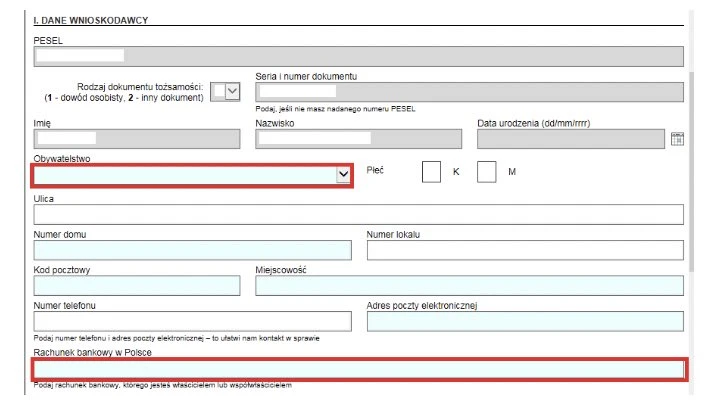Focus the Seria i numer dokumentu field

point(468,92)
